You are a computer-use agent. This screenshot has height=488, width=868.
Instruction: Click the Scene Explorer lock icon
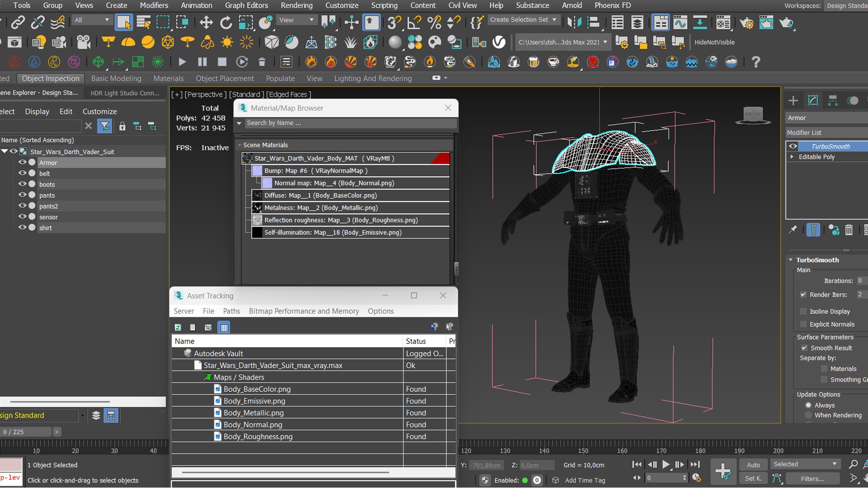pyautogui.click(x=122, y=126)
